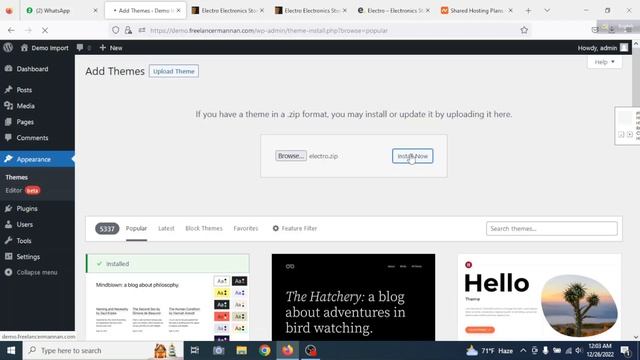The width and height of the screenshot is (640, 360).
Task: Click the browser Forward arrow
Action: point(28,30)
